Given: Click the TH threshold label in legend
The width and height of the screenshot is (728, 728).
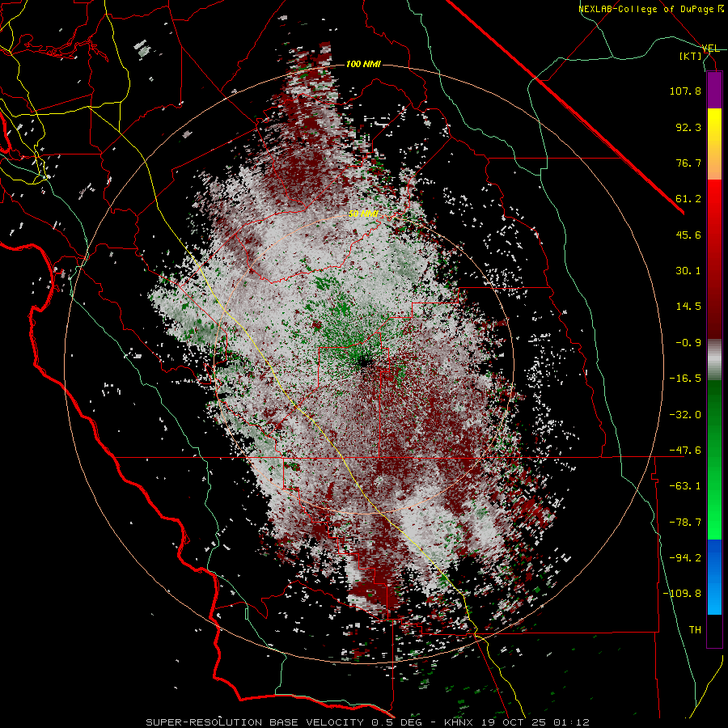Looking at the screenshot, I should click(695, 630).
